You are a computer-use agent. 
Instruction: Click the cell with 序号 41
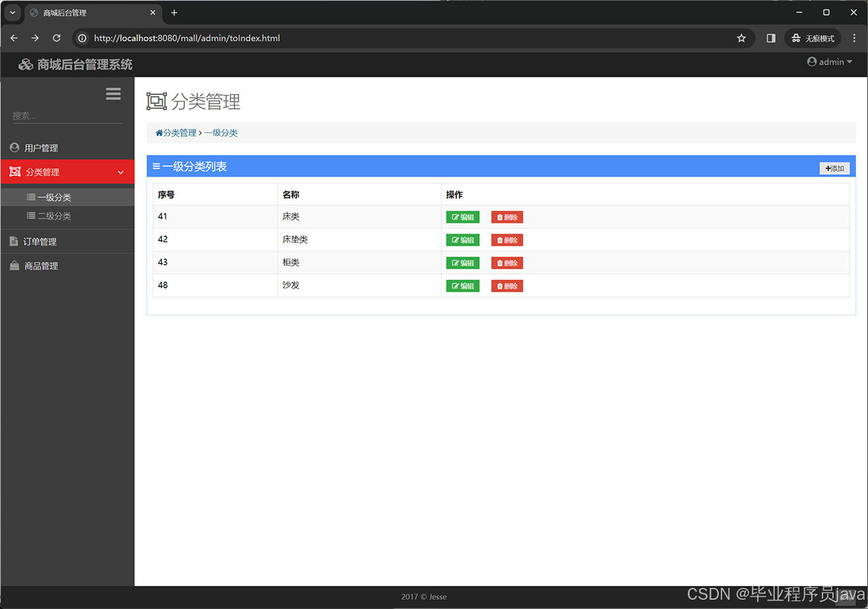click(215, 216)
